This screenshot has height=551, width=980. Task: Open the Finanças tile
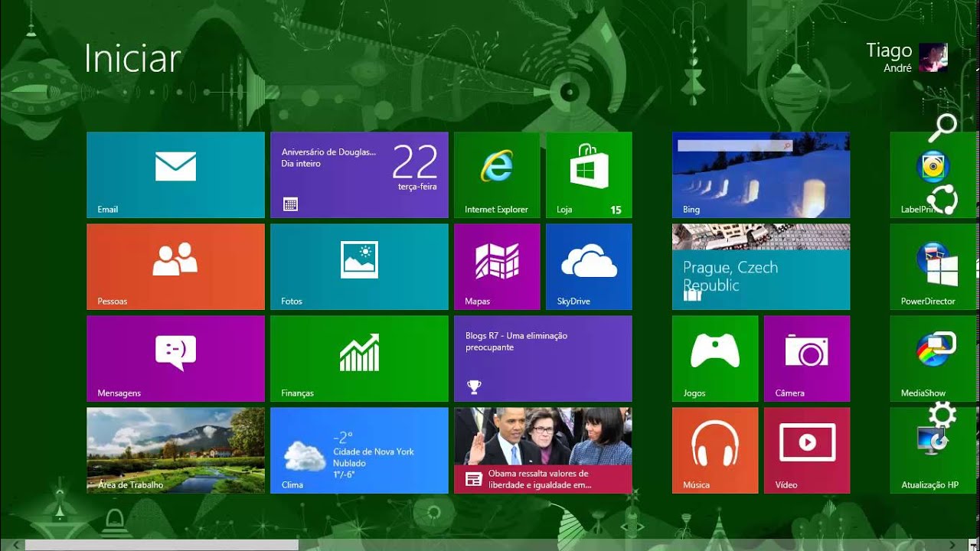pos(359,359)
